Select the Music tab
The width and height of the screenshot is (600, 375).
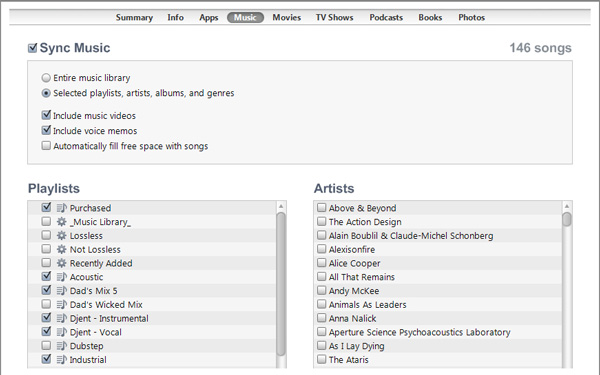[x=245, y=18]
